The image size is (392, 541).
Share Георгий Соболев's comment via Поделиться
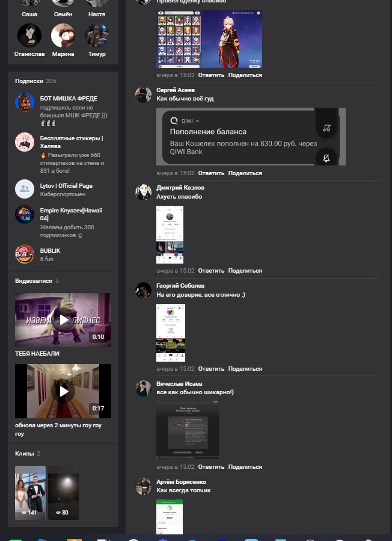[245, 368]
